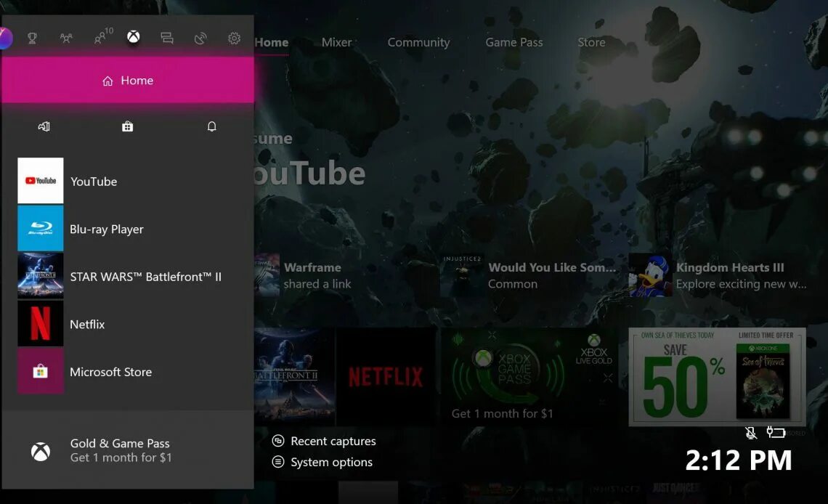Switch to the Home dashboard tab

coord(272,42)
